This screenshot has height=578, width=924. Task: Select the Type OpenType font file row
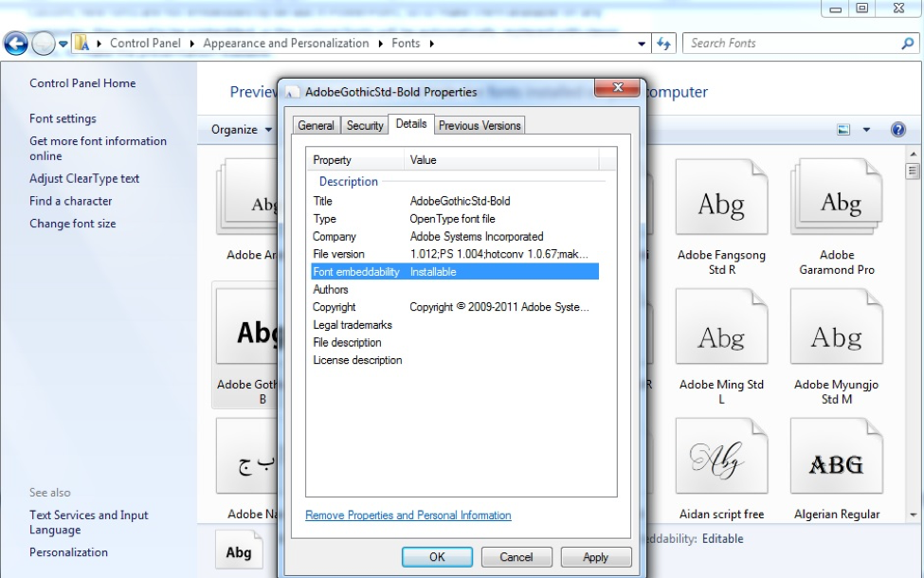click(455, 219)
